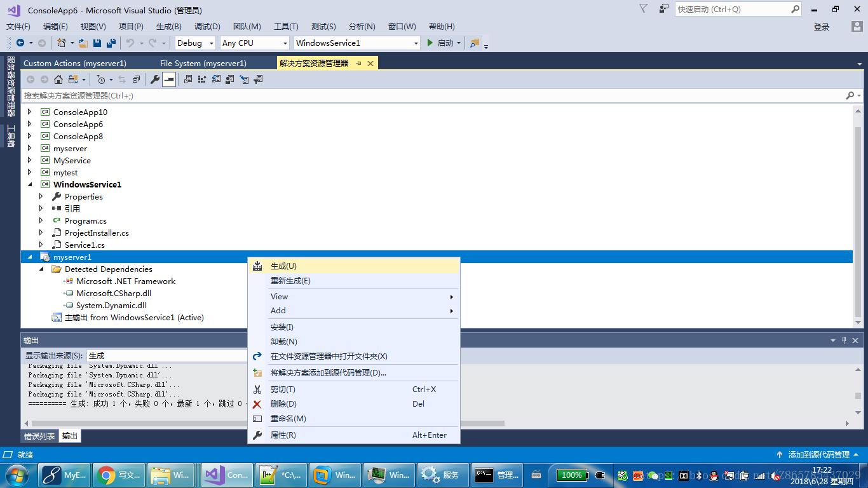The height and width of the screenshot is (488, 868).
Task: Expand the MyService project node
Action: (x=29, y=160)
